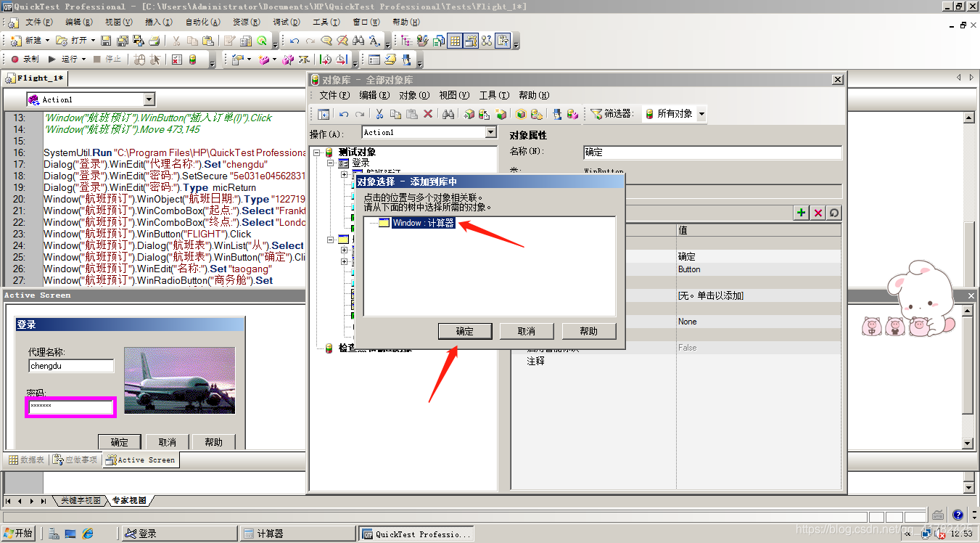The image size is (980, 543).
Task: Click the layout toggle icon in 对象库
Action: [x=324, y=114]
